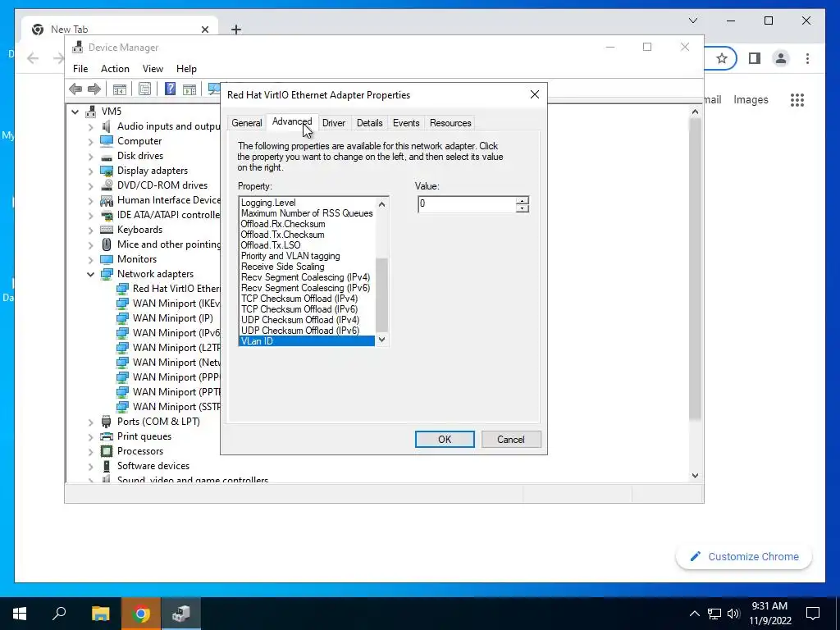Open Google apps grid icon in Chrome
840x630 pixels.
tap(797, 99)
